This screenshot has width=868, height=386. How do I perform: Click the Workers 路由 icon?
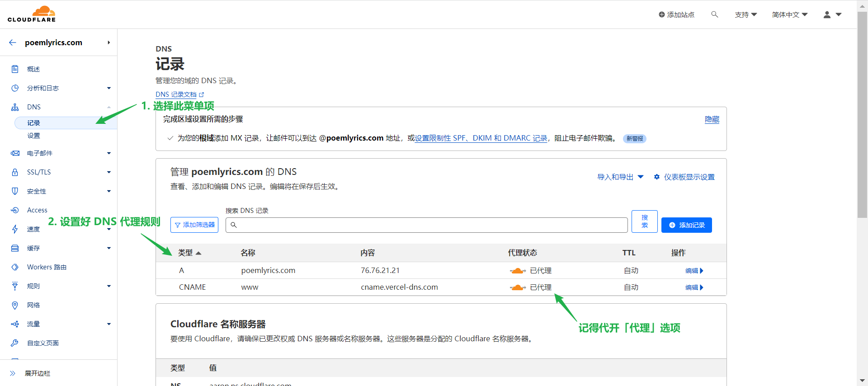click(x=15, y=267)
